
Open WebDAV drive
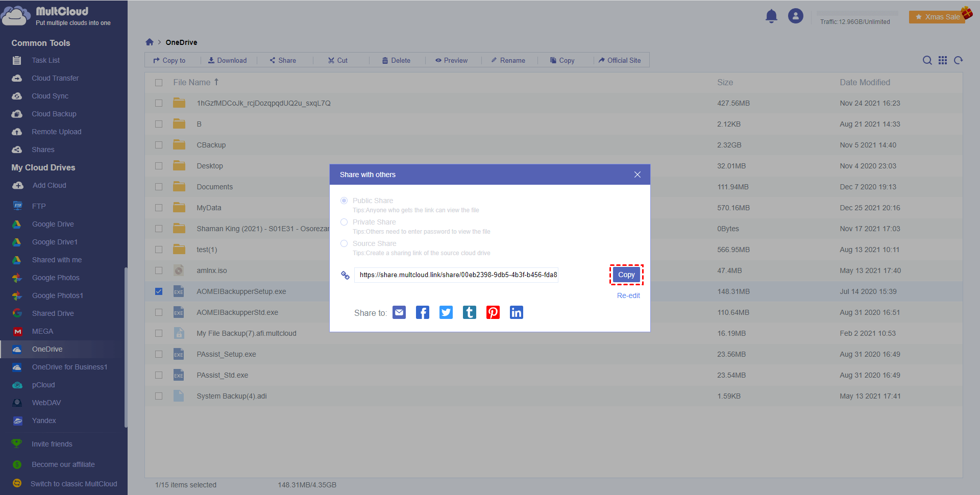click(46, 403)
